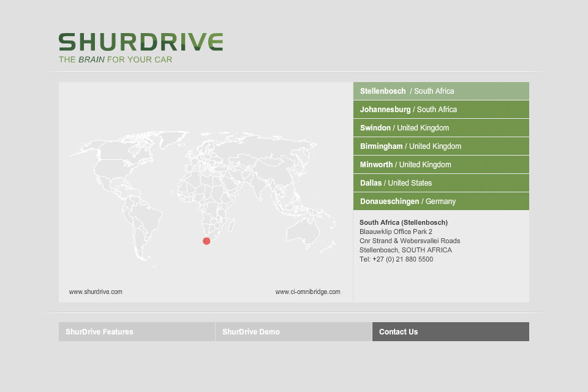Image resolution: width=588 pixels, height=392 pixels.
Task: View Donaueschingen / Germany contact details
Action: 441,201
